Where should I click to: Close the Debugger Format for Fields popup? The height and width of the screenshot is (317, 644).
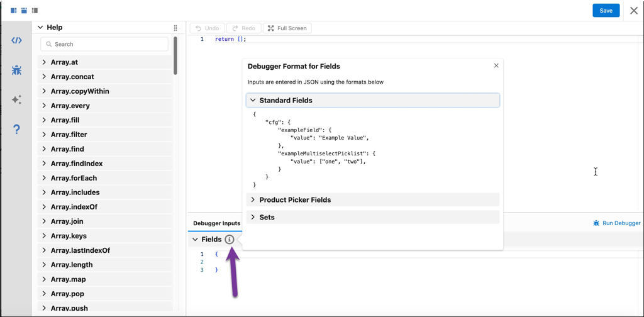click(496, 65)
